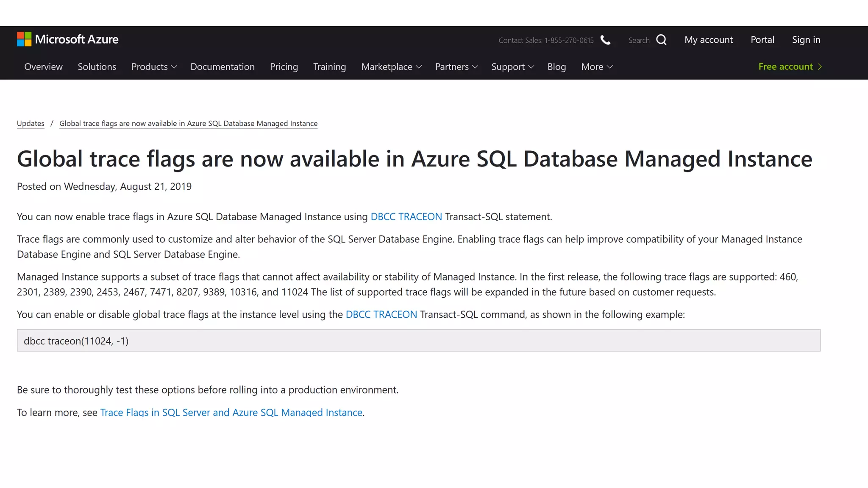Viewport: 868px width, 488px height.
Task: Click the Global trace flags breadcrumb link
Action: pyautogui.click(x=188, y=123)
